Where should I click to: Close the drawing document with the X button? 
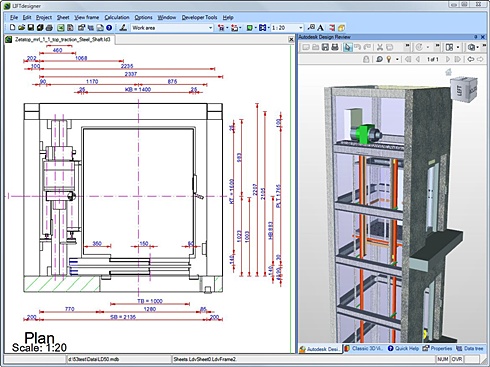tap(291, 40)
